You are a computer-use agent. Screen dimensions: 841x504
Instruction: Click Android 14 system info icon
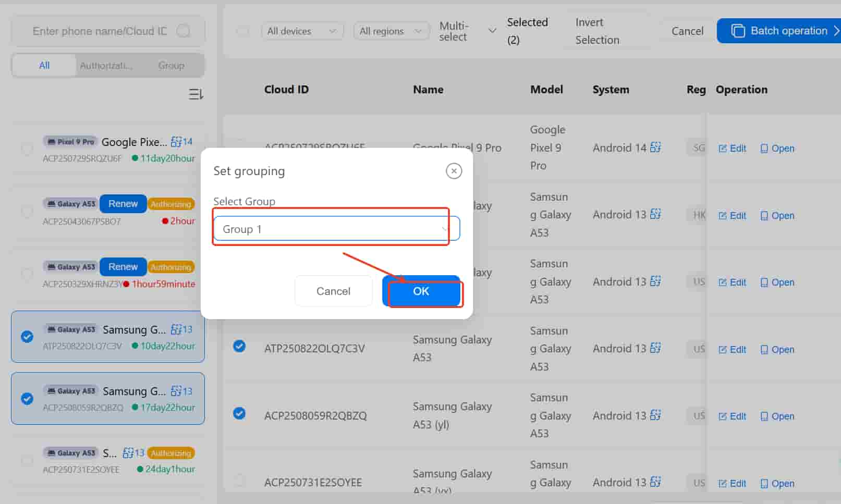pyautogui.click(x=655, y=147)
